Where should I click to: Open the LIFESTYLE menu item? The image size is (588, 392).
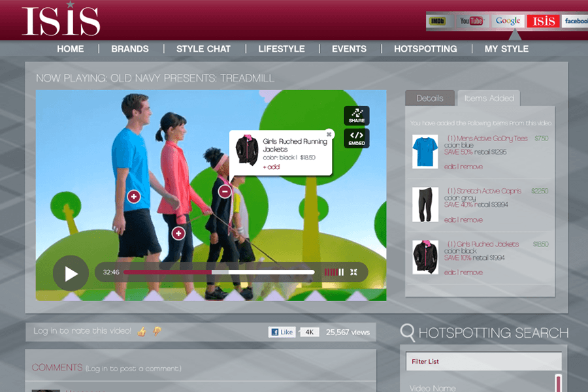click(x=282, y=49)
